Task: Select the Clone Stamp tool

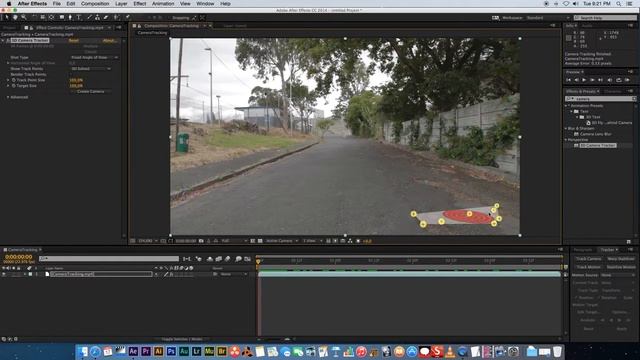Action: click(98, 18)
